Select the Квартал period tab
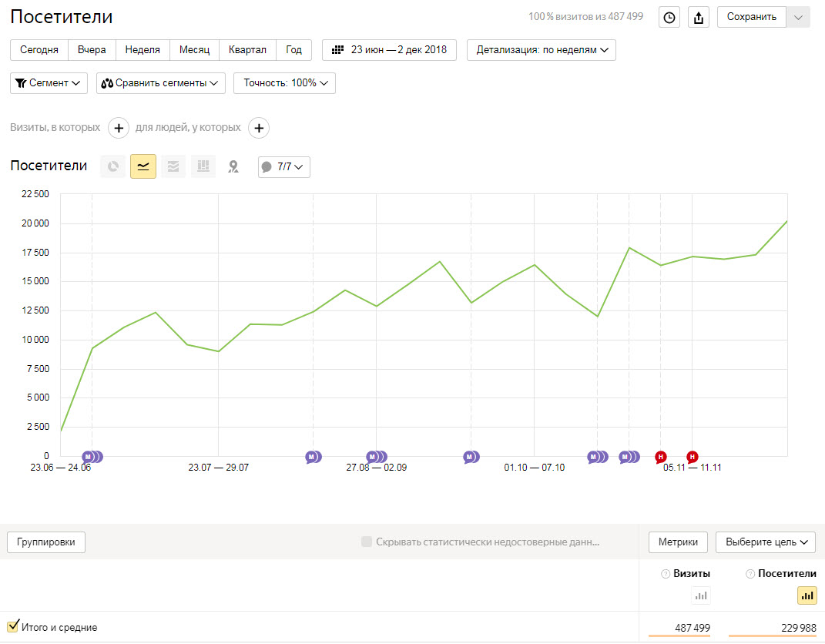 (247, 50)
